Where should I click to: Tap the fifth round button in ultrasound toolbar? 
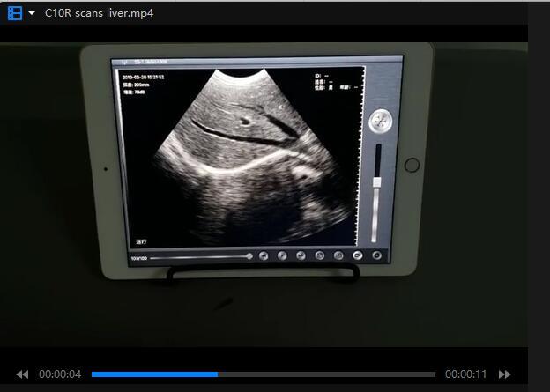click(x=338, y=256)
